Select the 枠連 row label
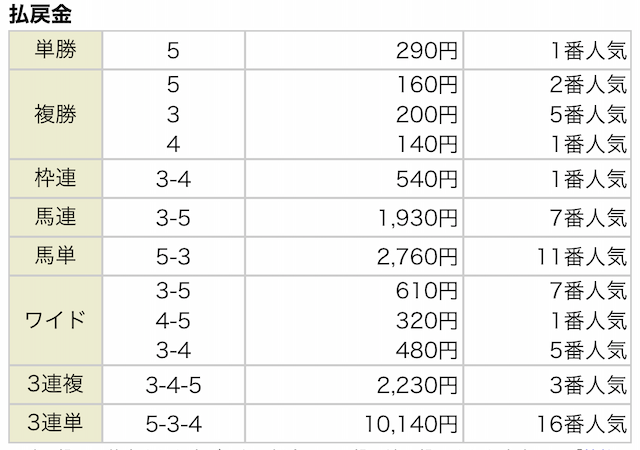 point(54,179)
